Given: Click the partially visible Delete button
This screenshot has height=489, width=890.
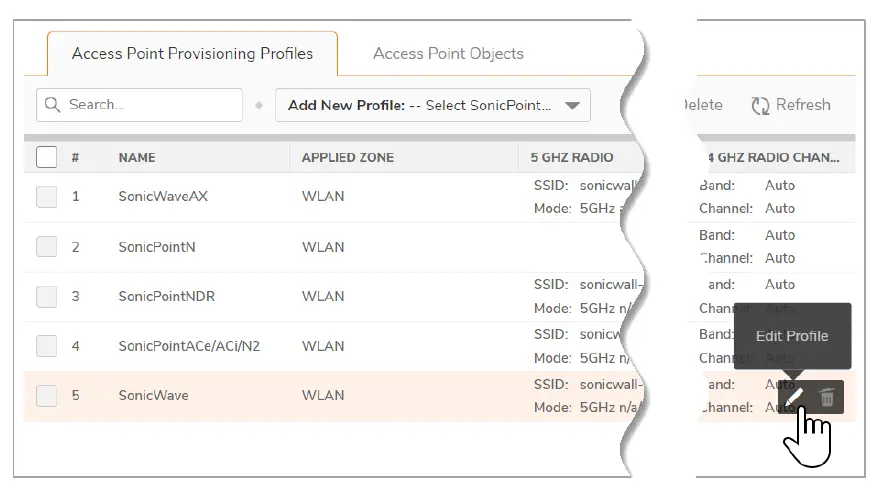Looking at the screenshot, I should pyautogui.click(x=702, y=105).
